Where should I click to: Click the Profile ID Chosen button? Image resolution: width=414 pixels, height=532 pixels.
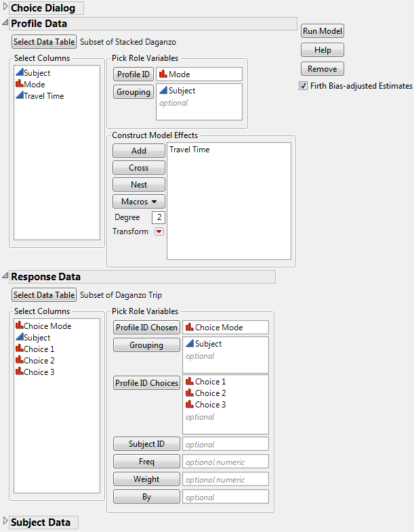point(146,328)
